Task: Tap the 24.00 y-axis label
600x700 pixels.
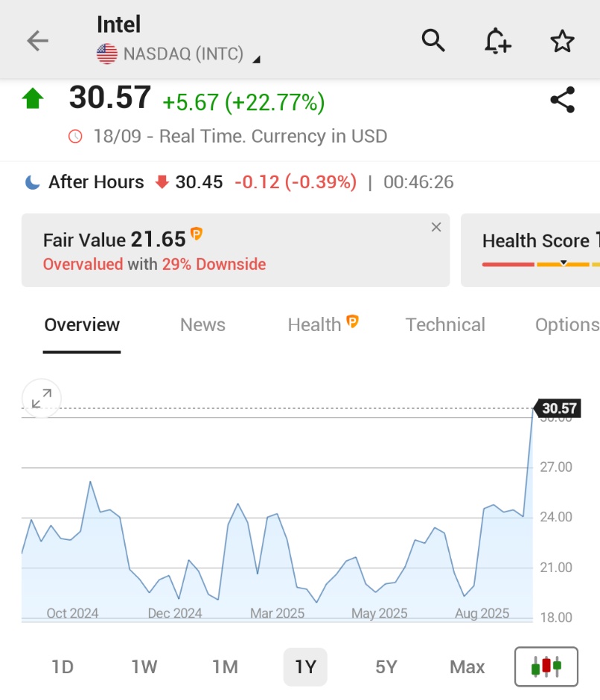Action: pos(556,517)
